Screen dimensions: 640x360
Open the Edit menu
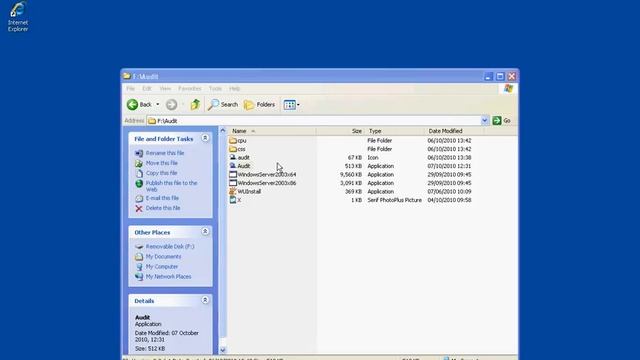[147, 89]
